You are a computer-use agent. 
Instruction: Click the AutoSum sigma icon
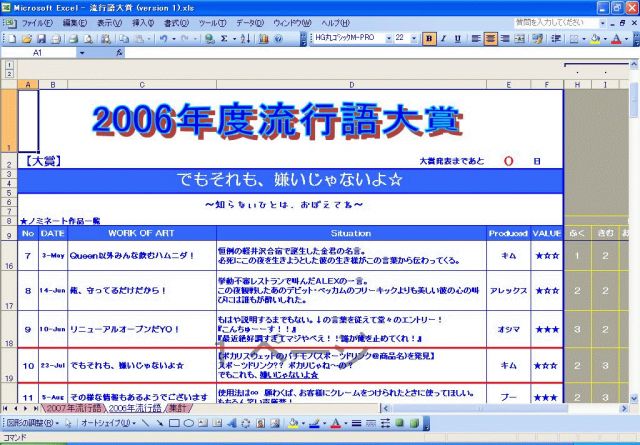pyautogui.click(x=223, y=38)
